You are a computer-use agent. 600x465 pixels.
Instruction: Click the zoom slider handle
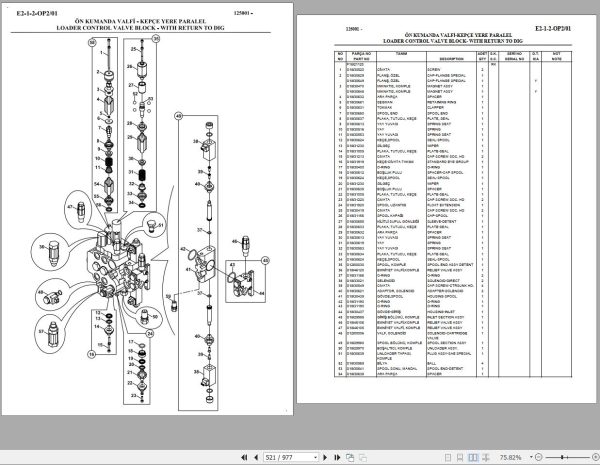[562, 457]
